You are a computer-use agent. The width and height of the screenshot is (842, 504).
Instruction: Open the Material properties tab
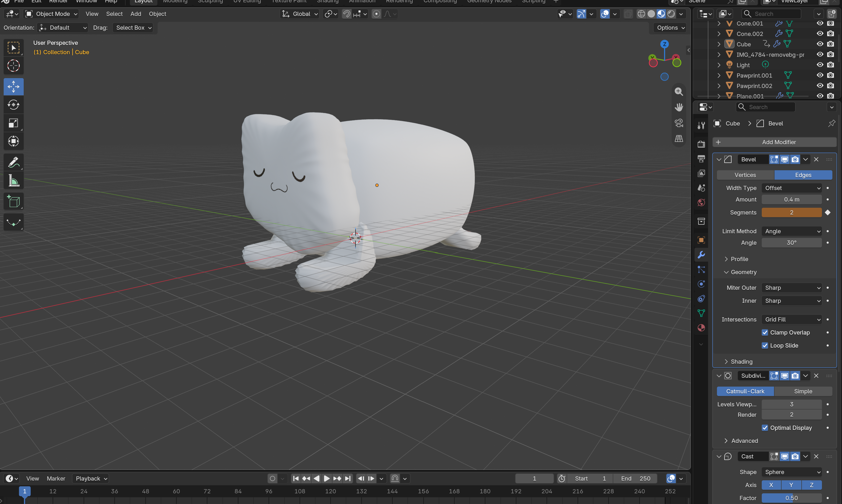[x=701, y=328]
